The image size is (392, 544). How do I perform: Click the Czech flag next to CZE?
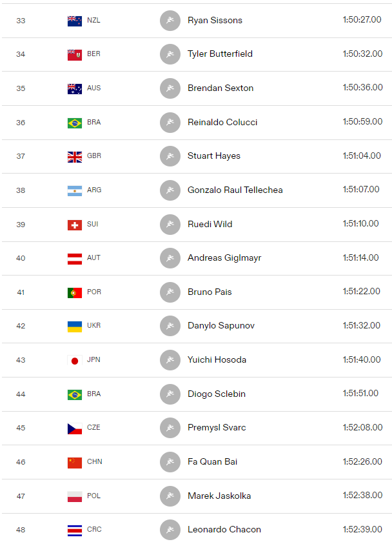pos(75,428)
